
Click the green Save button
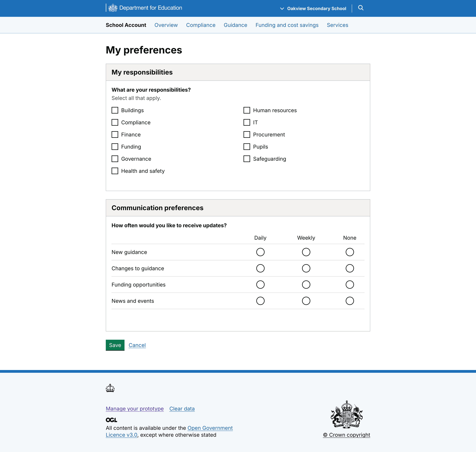pyautogui.click(x=115, y=345)
